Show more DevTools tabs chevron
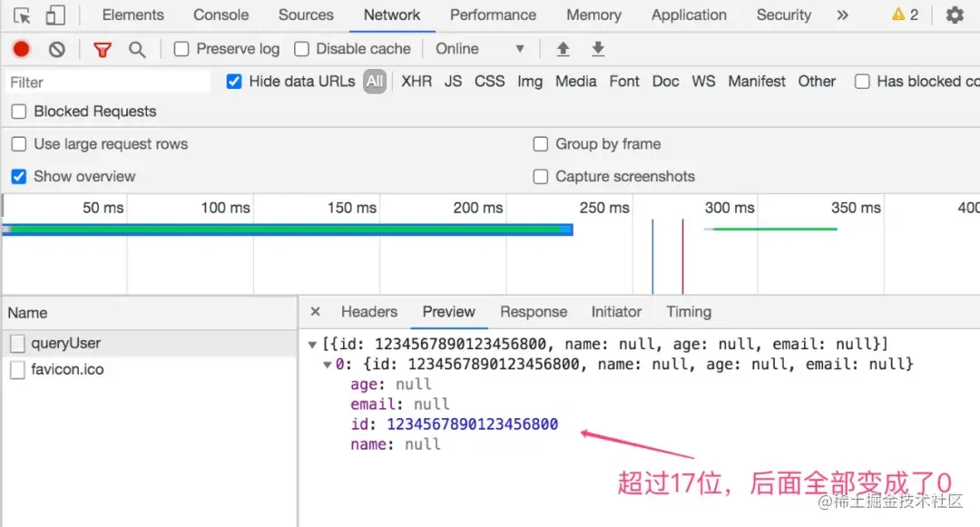 pos(842,15)
